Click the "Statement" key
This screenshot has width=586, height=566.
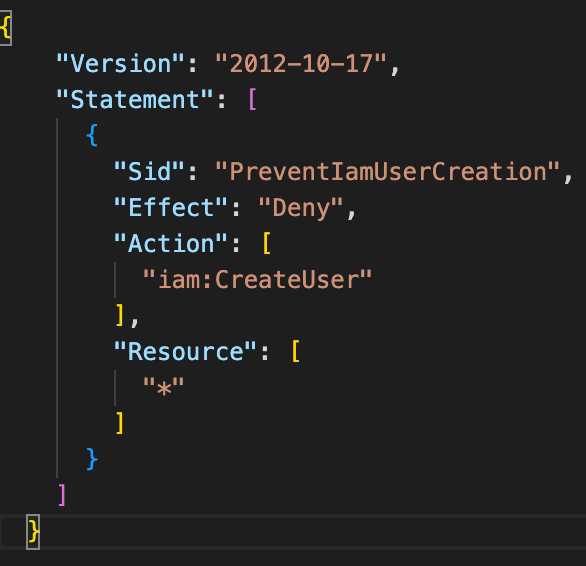[135, 99]
